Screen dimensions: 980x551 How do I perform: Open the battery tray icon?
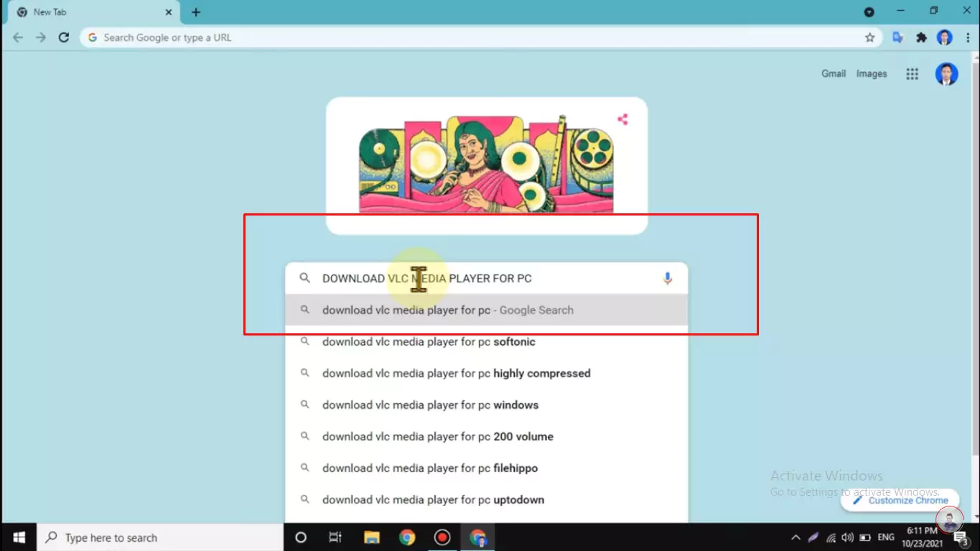(x=865, y=537)
